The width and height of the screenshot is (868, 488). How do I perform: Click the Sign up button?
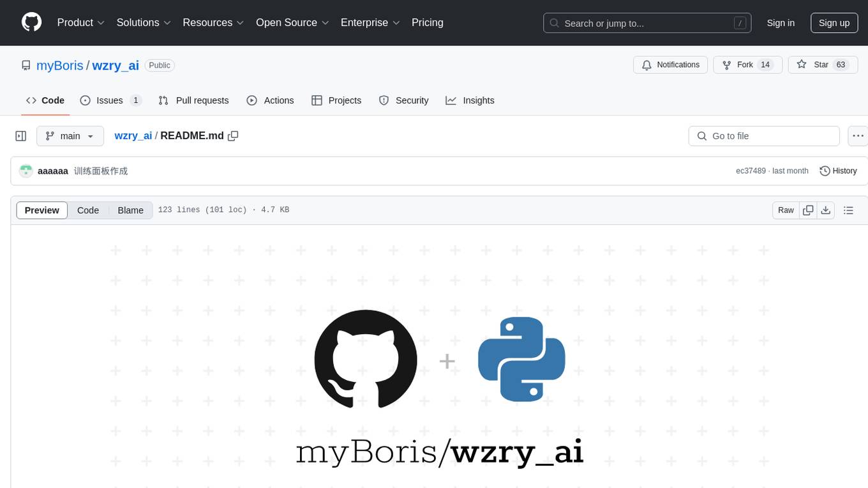(x=834, y=23)
